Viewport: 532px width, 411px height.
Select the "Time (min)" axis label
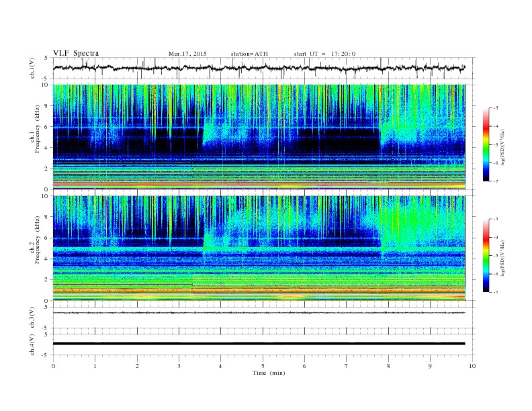pos(269,373)
